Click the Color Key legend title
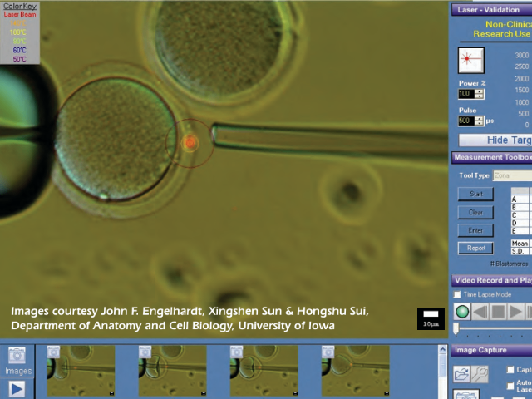 point(20,6)
